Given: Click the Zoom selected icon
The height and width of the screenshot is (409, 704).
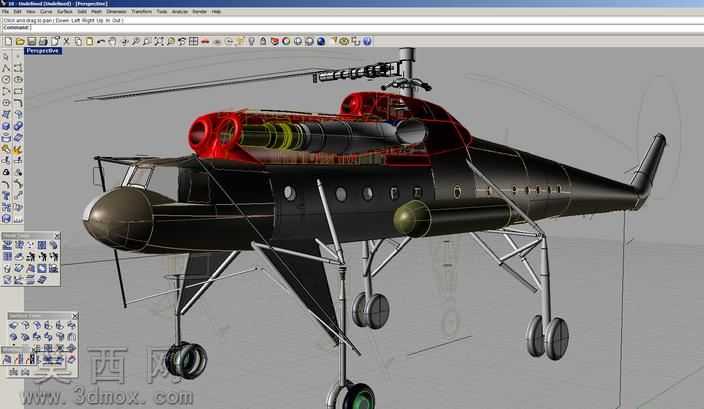Looking at the screenshot, I should [x=171, y=41].
